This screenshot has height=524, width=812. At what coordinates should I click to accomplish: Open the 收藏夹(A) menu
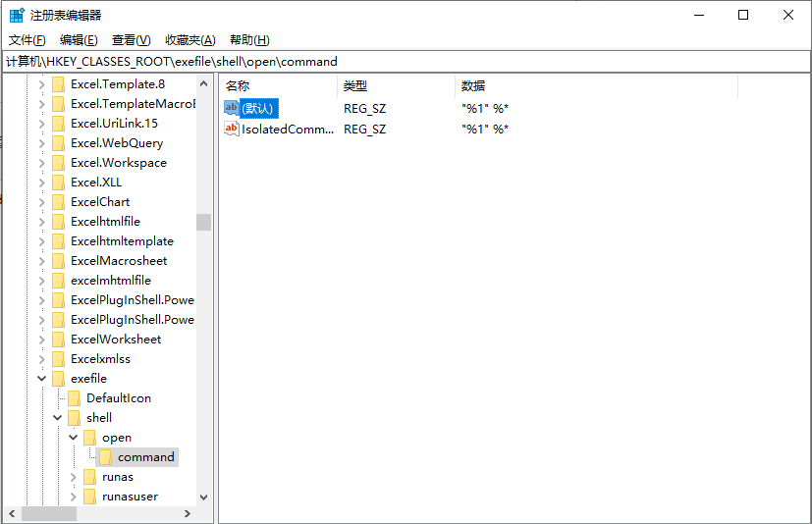coord(190,40)
